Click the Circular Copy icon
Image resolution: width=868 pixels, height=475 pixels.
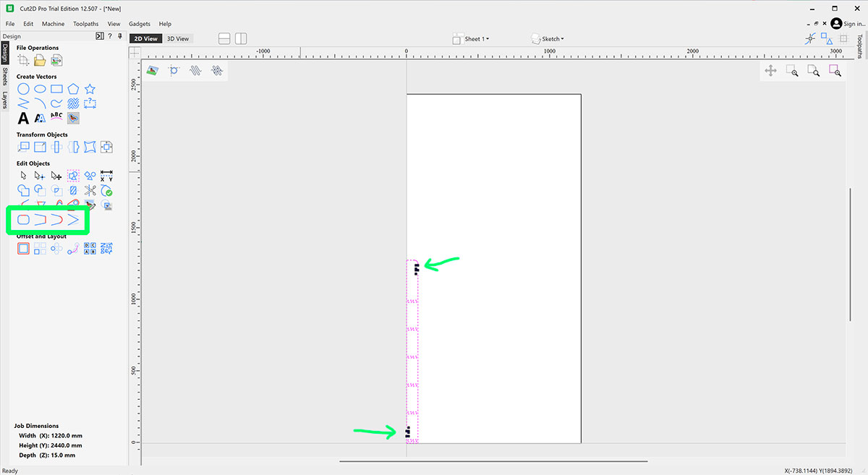(56, 248)
